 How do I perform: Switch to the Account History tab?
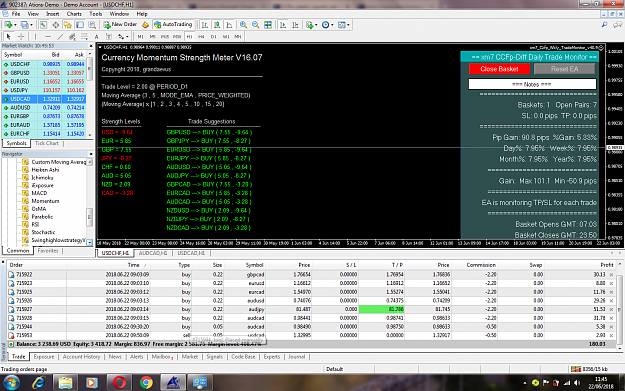coord(81,357)
